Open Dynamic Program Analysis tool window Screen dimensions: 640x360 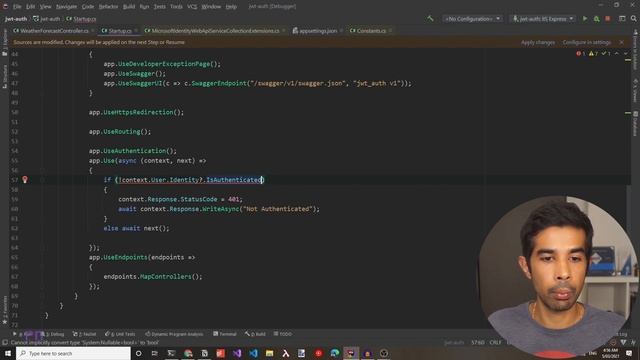click(x=174, y=334)
